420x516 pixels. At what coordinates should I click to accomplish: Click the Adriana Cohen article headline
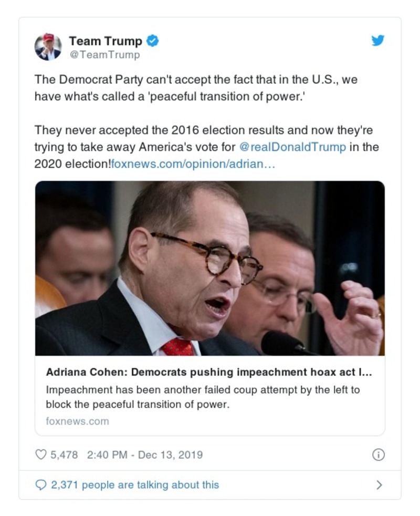(209, 373)
